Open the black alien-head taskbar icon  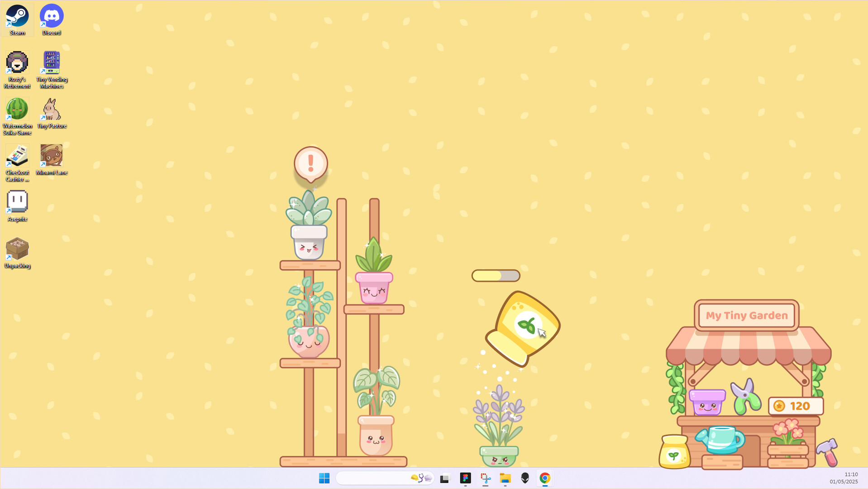tap(525, 478)
